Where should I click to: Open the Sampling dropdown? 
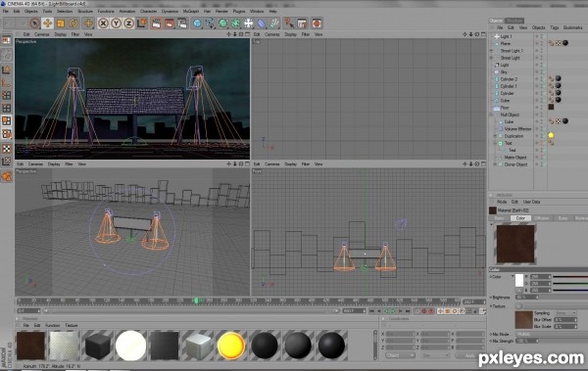565,313
